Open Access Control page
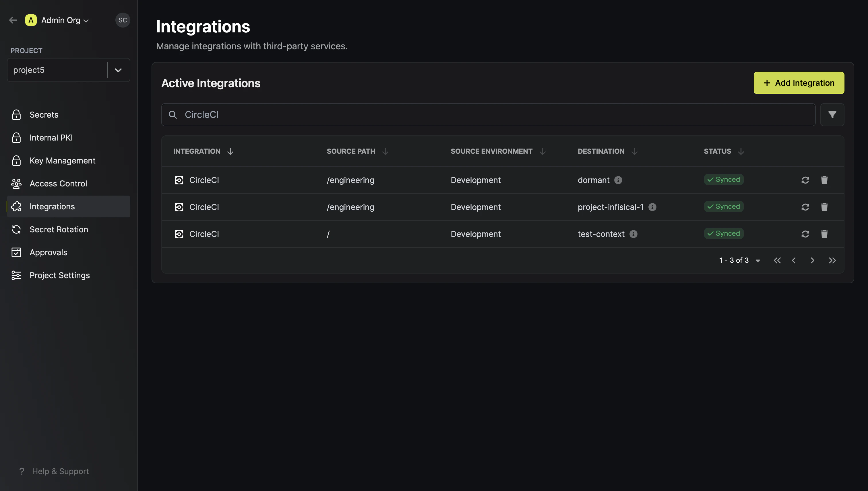 click(69, 184)
